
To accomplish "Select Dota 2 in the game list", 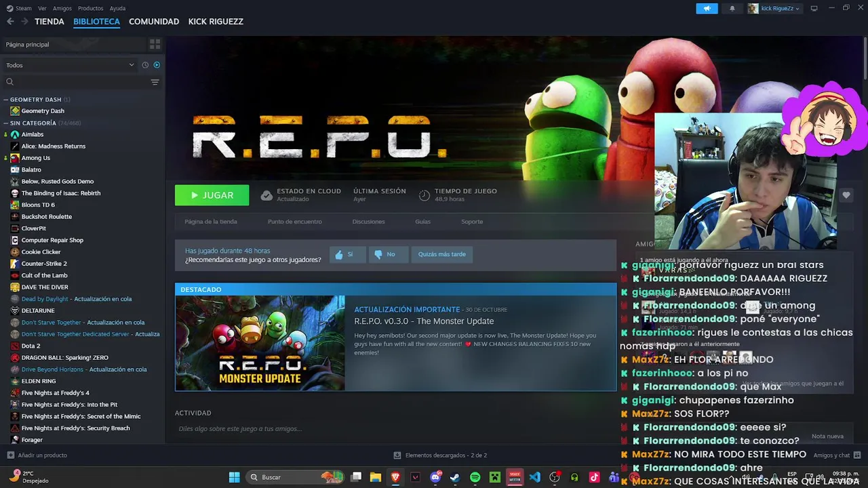I will [x=31, y=346].
